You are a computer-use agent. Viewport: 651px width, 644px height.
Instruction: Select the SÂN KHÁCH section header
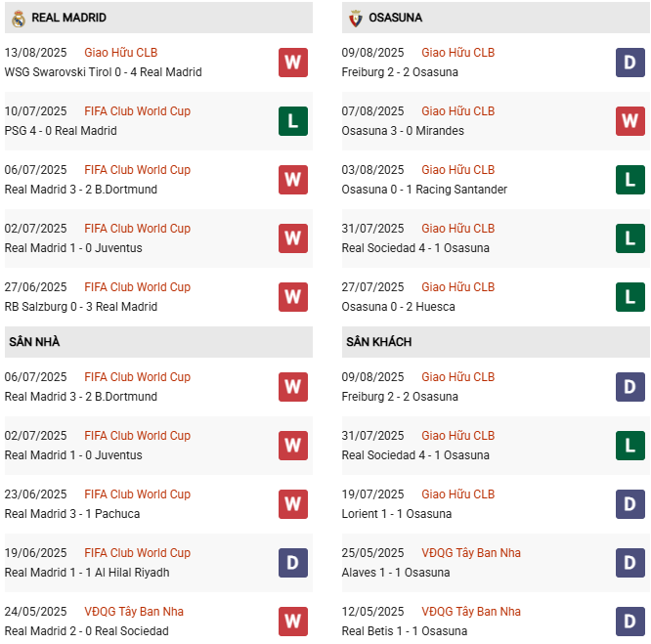378,342
